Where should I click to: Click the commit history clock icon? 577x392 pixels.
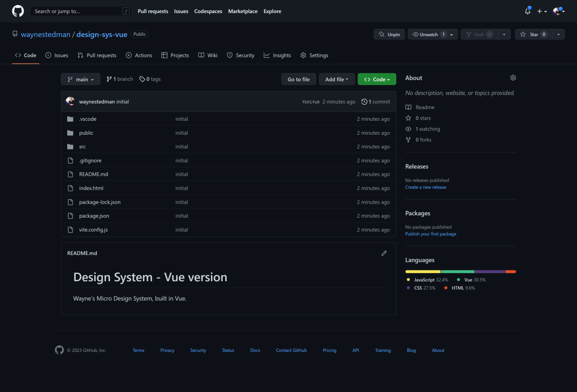tap(364, 102)
